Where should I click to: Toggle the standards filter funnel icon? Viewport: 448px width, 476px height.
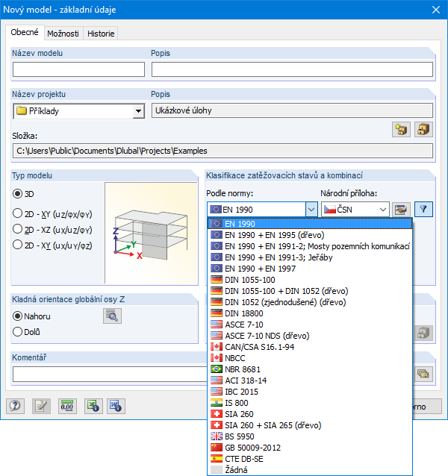(x=423, y=210)
